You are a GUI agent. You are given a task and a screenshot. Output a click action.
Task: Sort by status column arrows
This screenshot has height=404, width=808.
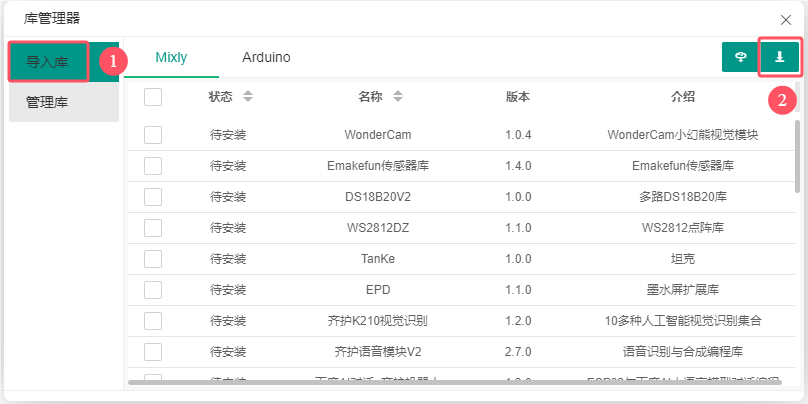248,97
